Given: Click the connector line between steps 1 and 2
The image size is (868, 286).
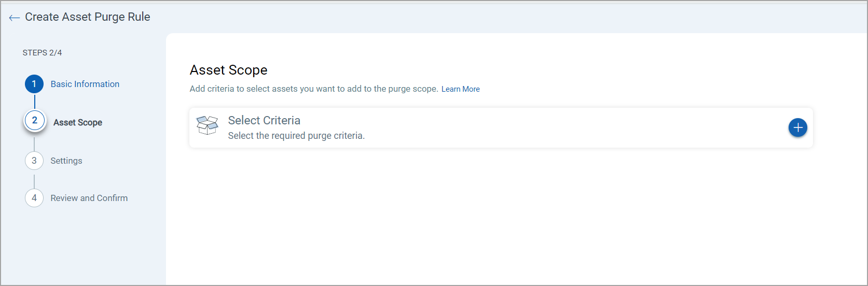Looking at the screenshot, I should 35,102.
